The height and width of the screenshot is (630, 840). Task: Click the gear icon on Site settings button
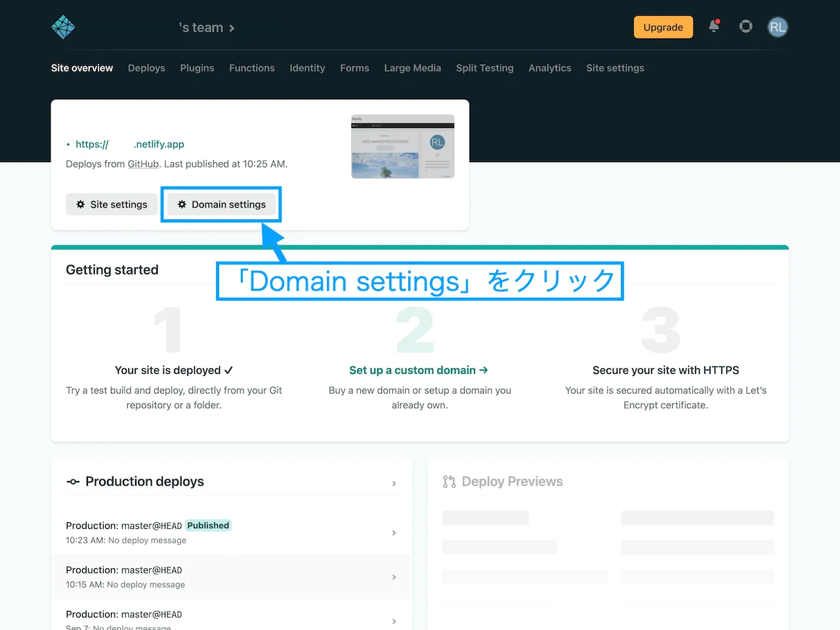(81, 204)
